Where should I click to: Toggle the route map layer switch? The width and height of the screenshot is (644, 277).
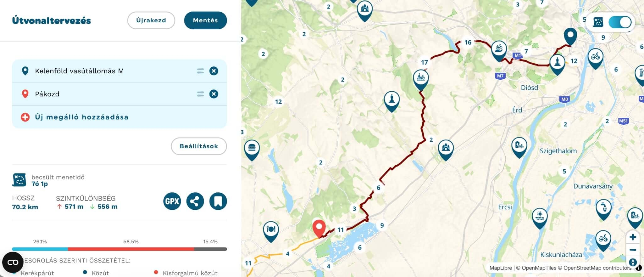point(620,22)
